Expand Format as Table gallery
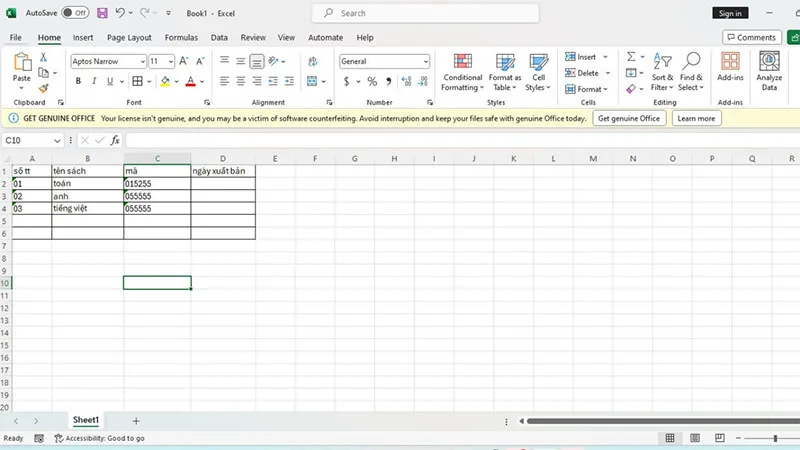800x450 pixels. click(x=505, y=72)
